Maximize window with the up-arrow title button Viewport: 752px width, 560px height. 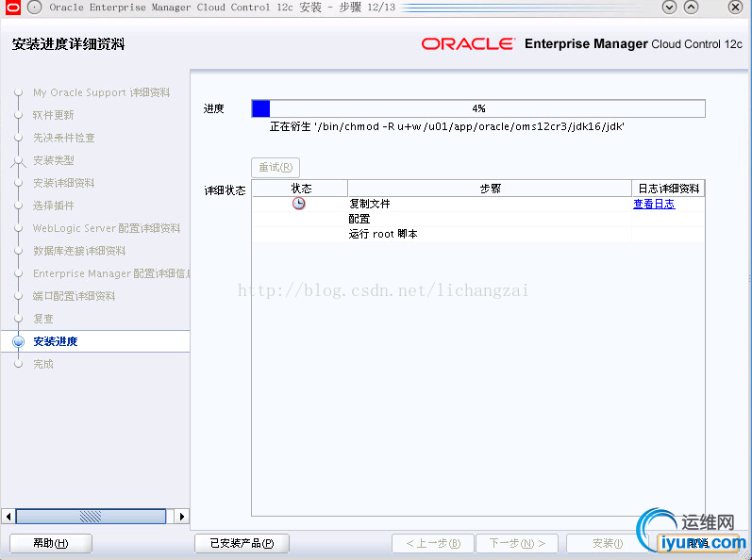(691, 8)
